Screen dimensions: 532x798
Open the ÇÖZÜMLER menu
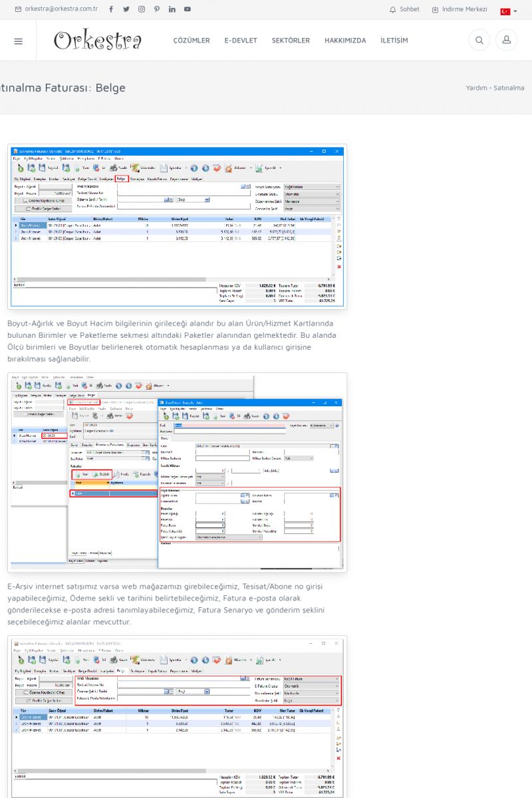coord(192,41)
